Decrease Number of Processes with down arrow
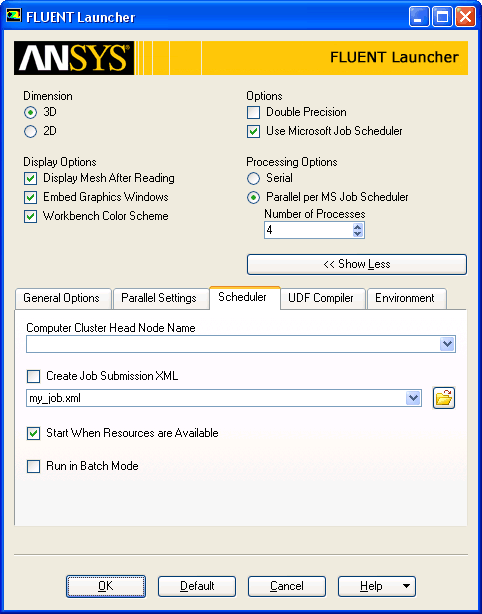This screenshot has height=614, width=482. click(x=357, y=233)
